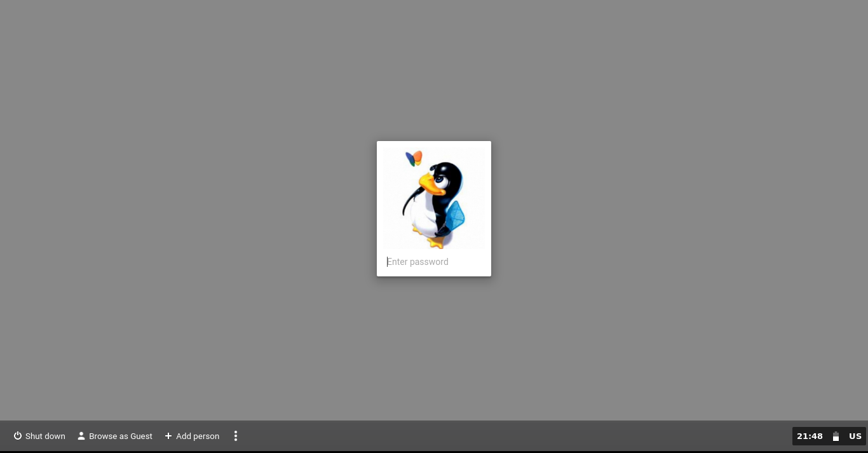
Task: Click the battery status icon
Action: tap(836, 436)
